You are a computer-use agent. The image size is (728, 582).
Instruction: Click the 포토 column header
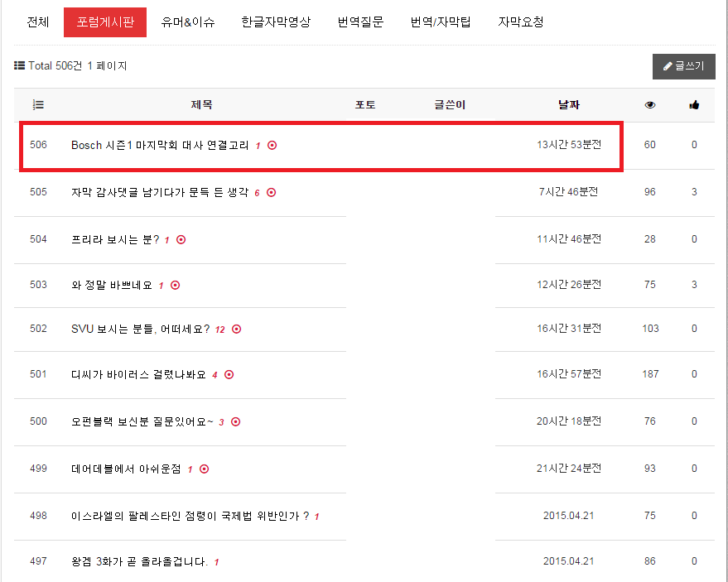(365, 105)
